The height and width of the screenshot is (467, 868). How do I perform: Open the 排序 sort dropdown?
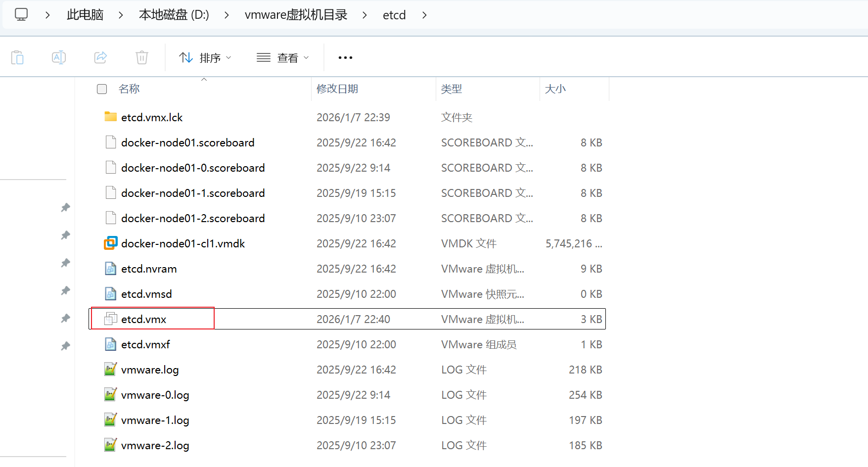[205, 58]
